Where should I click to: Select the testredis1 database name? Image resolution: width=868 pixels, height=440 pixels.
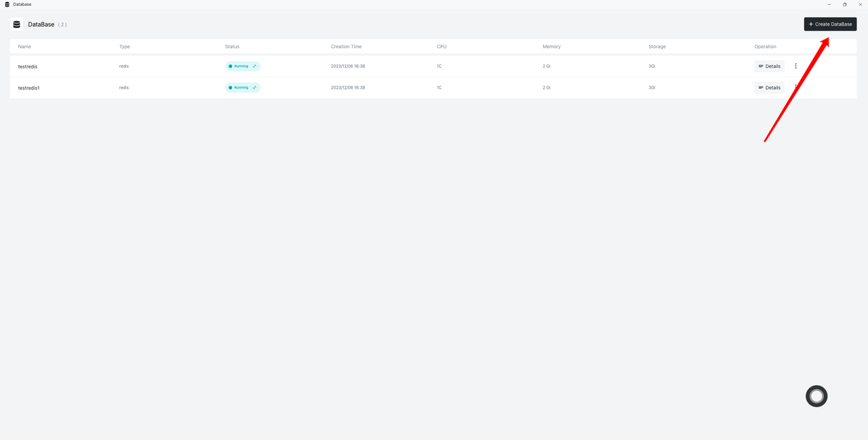point(29,87)
